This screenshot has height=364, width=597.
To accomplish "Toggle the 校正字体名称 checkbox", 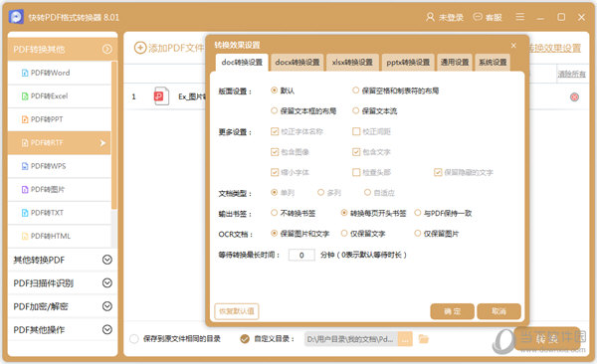I will [x=275, y=131].
